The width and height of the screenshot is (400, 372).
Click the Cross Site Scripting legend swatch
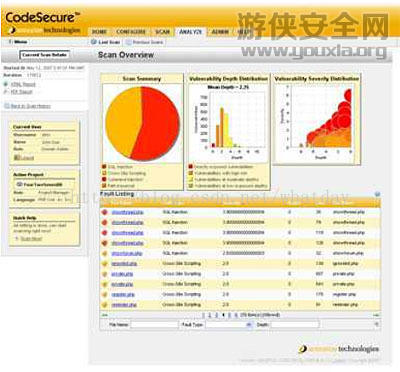[104, 173]
